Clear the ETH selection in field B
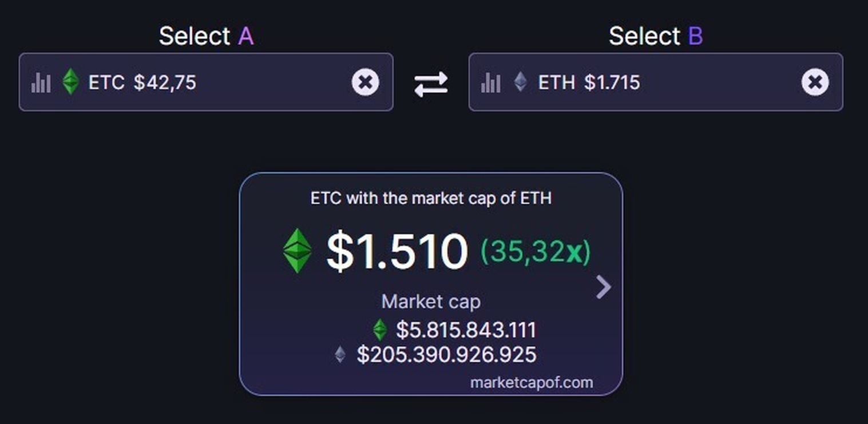This screenshot has width=868, height=424. coord(815,82)
